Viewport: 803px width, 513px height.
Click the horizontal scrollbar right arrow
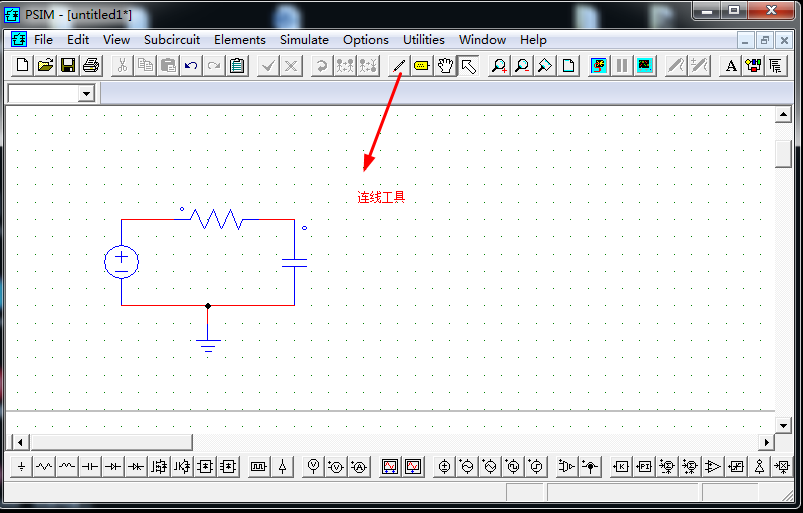click(766, 442)
